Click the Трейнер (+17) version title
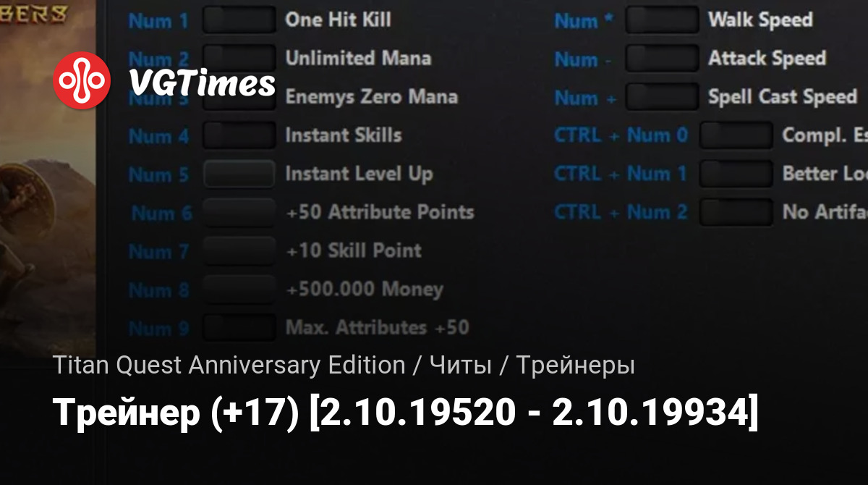868x485 pixels. (x=406, y=413)
